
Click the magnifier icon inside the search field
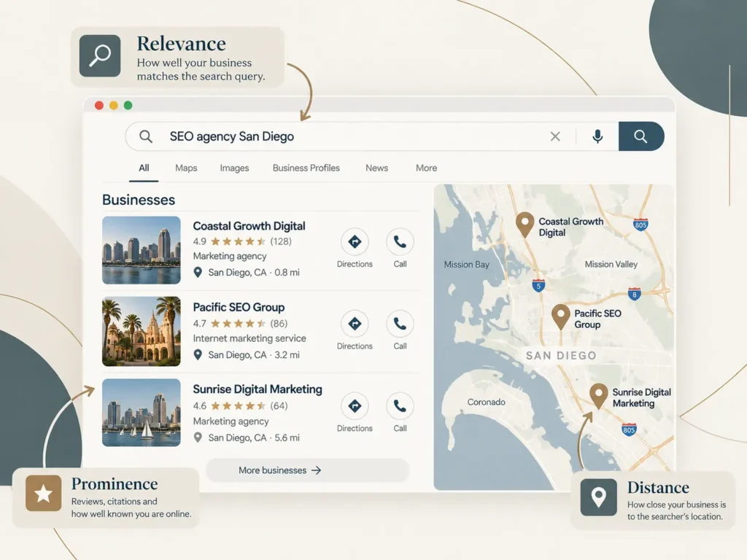pos(146,136)
